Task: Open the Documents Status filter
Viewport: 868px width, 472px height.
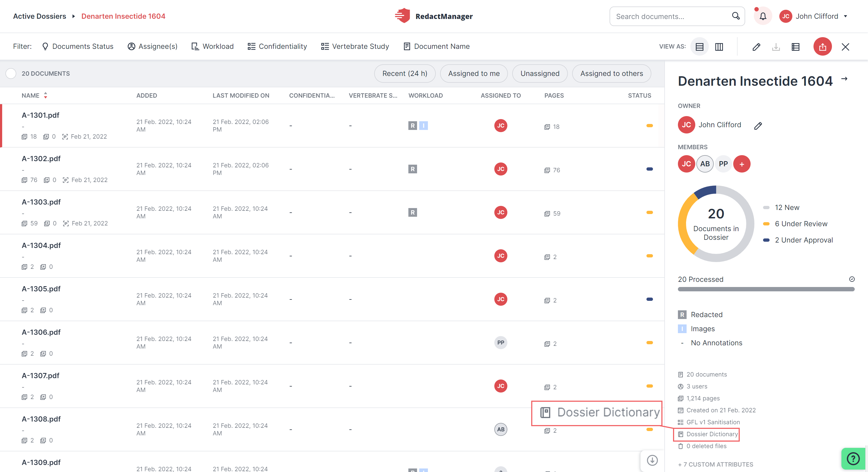Action: 78,46
